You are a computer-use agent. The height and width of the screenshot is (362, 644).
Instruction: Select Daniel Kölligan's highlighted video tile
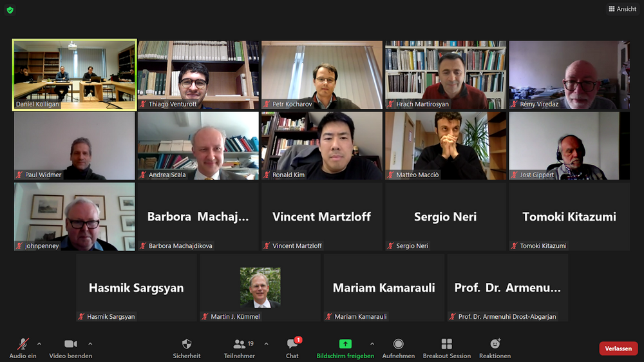coord(74,75)
